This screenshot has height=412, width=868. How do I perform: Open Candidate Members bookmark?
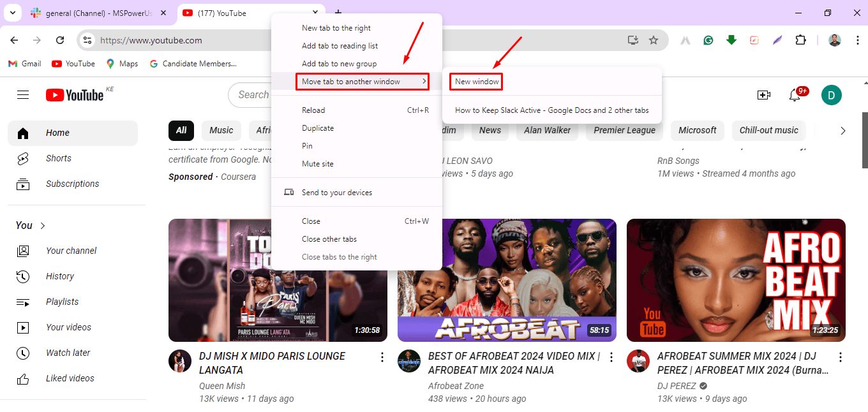[192, 63]
